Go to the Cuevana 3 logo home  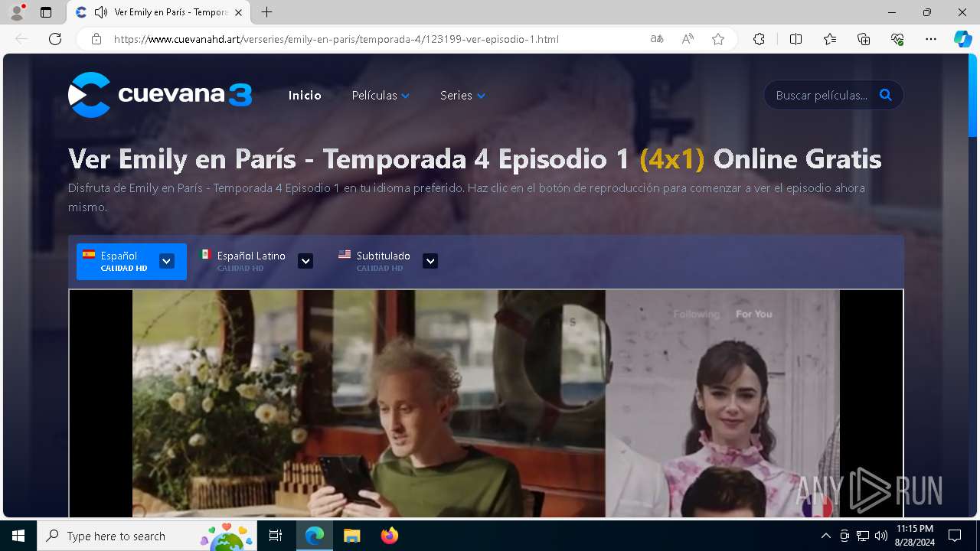[160, 95]
